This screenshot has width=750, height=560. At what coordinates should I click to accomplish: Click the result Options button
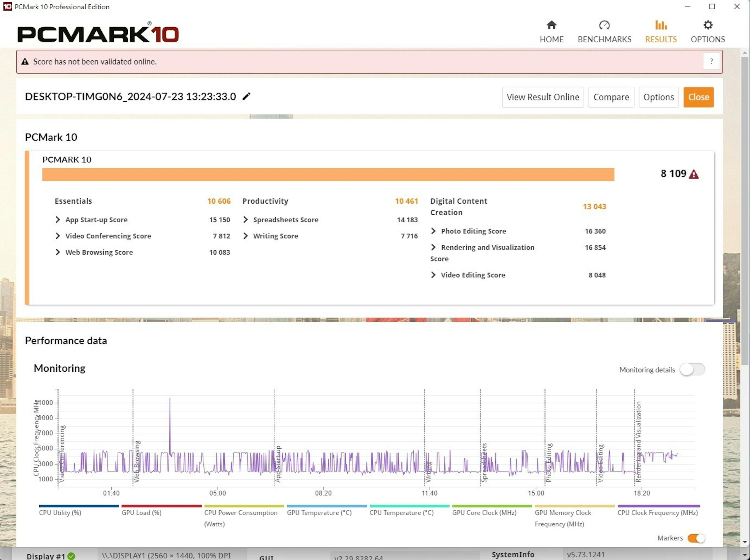[659, 97]
